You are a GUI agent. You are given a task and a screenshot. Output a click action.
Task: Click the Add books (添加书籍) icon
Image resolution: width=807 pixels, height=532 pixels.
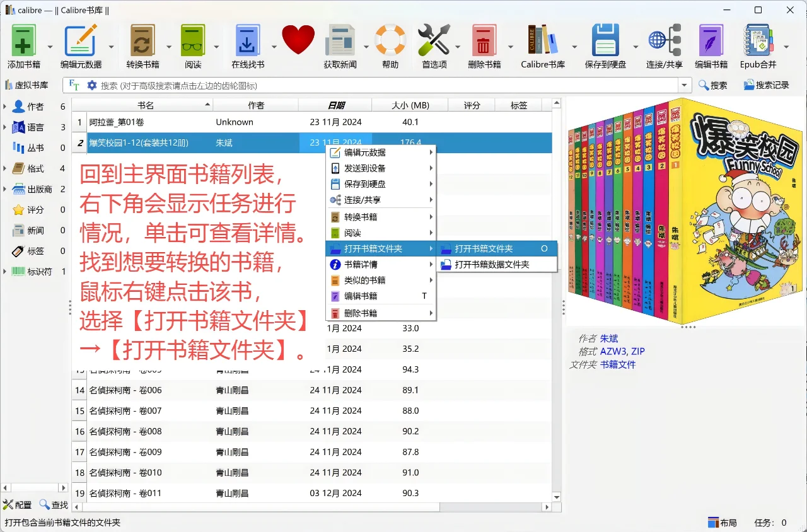[23, 41]
